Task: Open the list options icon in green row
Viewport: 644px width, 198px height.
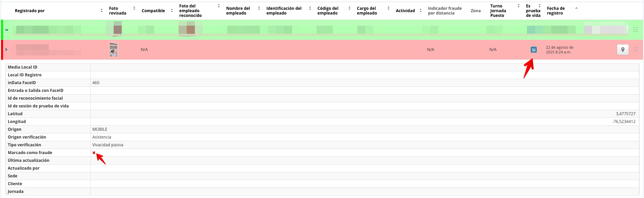Action: tap(636, 30)
